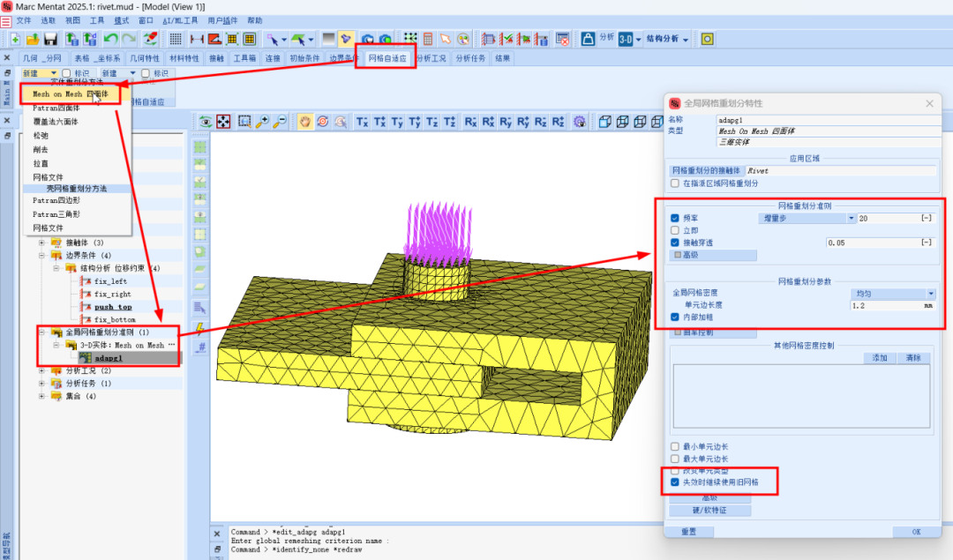
Task: Activate the pan hand tool
Action: coord(304,122)
